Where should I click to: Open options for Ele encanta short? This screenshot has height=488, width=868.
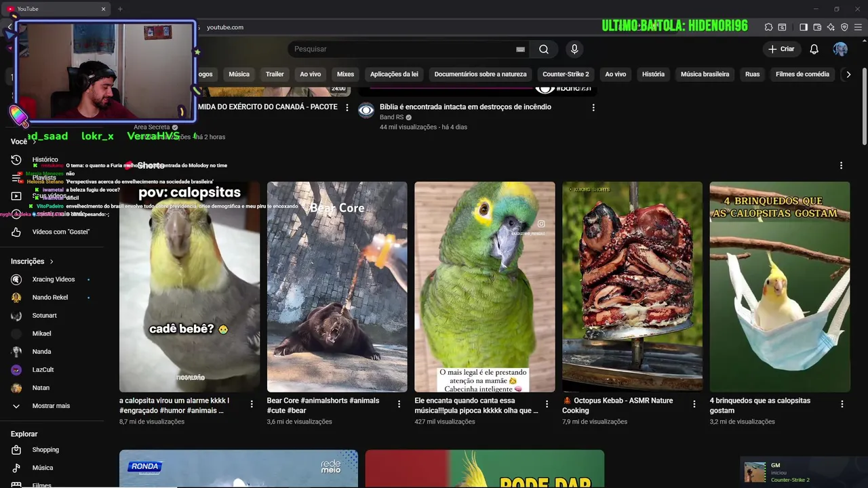click(x=547, y=404)
